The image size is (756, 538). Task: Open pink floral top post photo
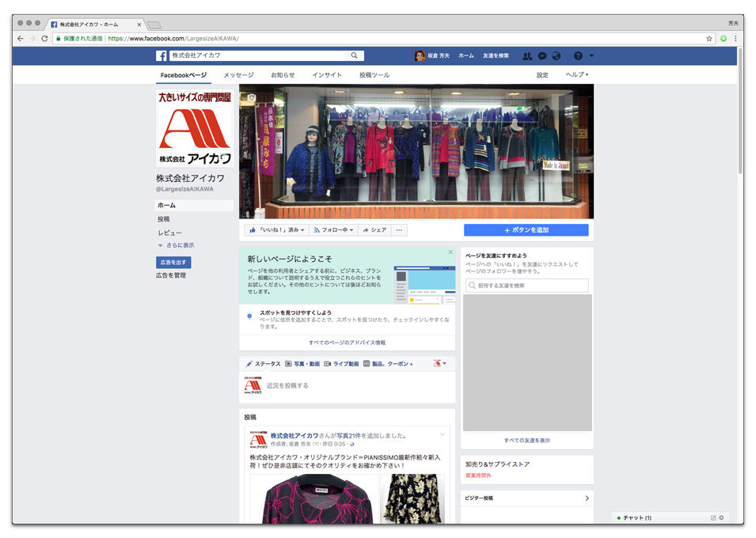pyautogui.click(x=314, y=498)
